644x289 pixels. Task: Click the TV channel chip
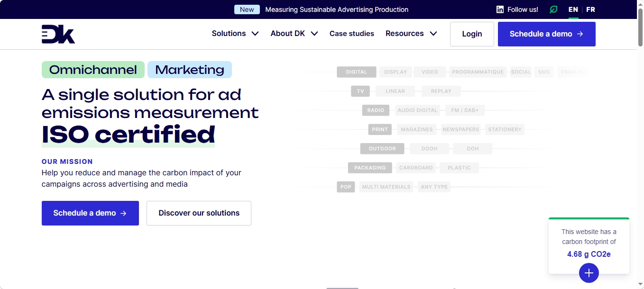click(x=360, y=91)
